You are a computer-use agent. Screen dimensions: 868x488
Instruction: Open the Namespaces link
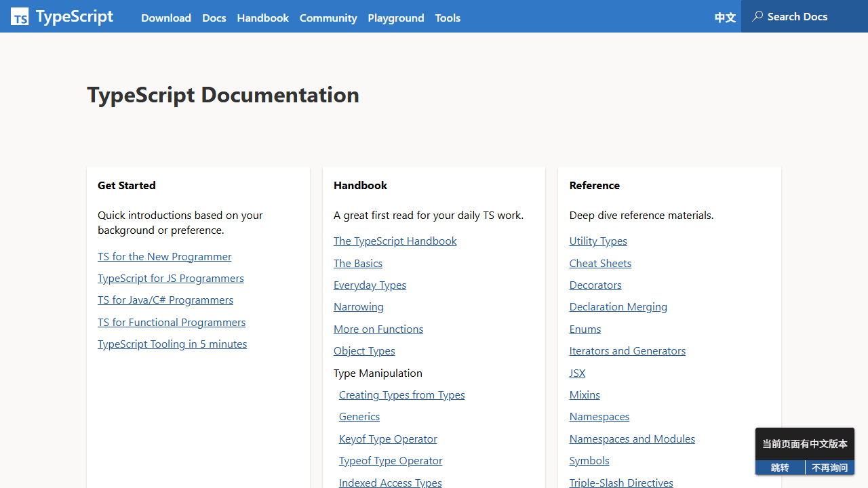tap(599, 416)
